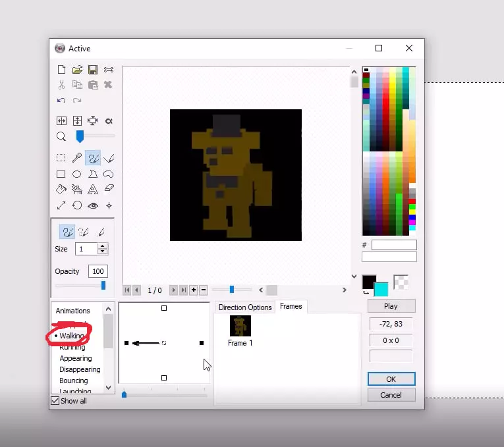Image resolution: width=504 pixels, height=447 pixels.
Task: Pick the cyan background color swatch
Action: click(x=381, y=289)
